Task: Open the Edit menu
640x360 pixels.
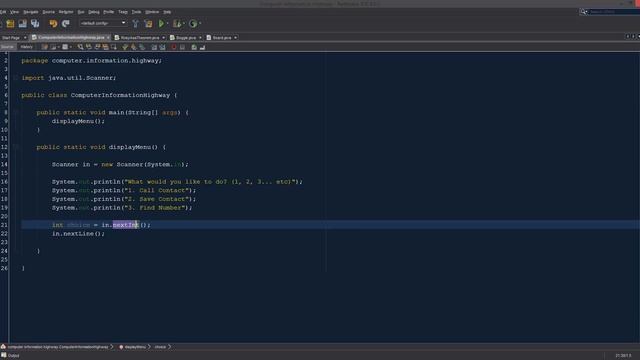Action: [x=3, y=12]
